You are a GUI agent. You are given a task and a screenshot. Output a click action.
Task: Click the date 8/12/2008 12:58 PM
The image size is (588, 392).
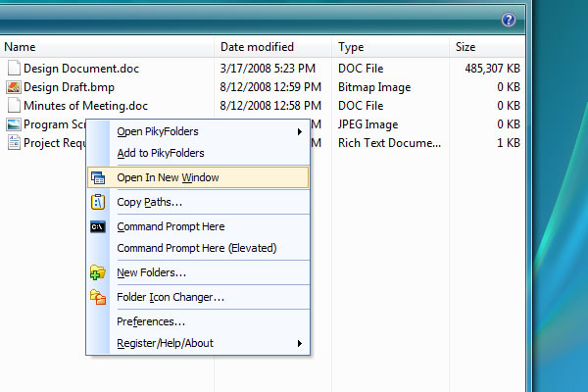tap(270, 106)
